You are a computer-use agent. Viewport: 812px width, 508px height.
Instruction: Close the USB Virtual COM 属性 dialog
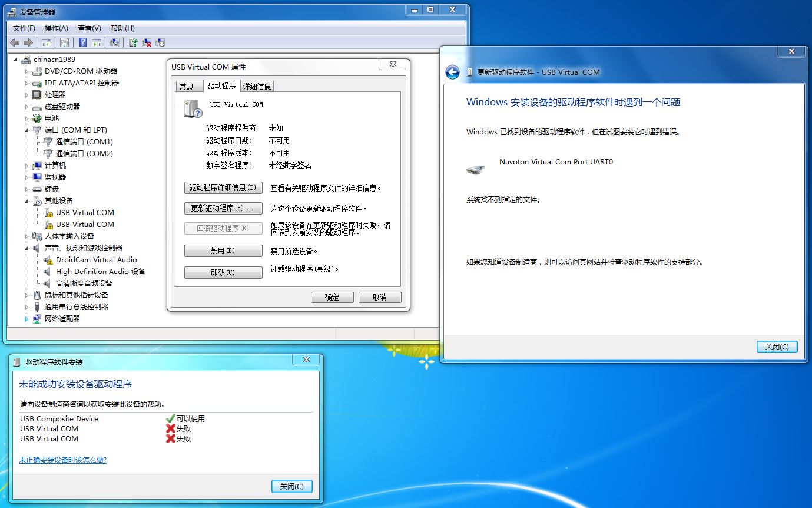point(392,65)
